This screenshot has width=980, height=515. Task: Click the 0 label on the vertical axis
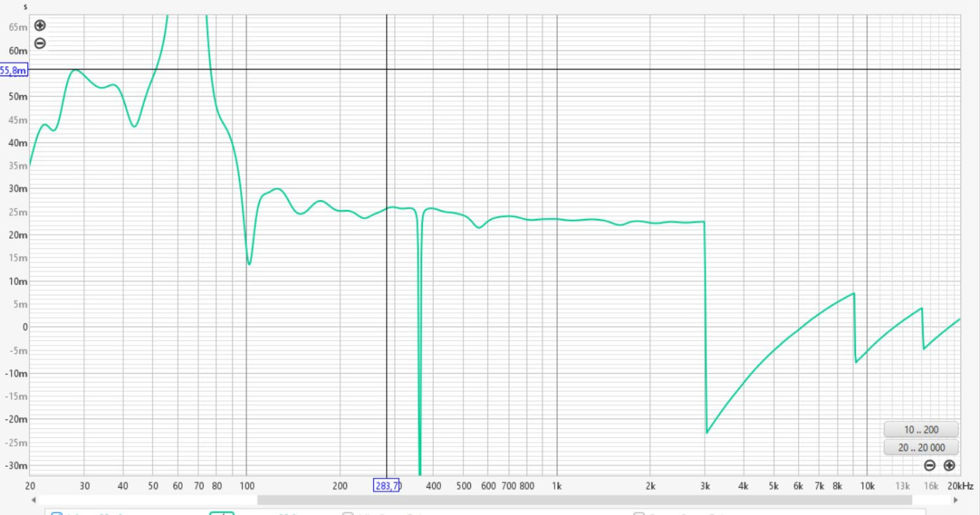click(x=24, y=327)
